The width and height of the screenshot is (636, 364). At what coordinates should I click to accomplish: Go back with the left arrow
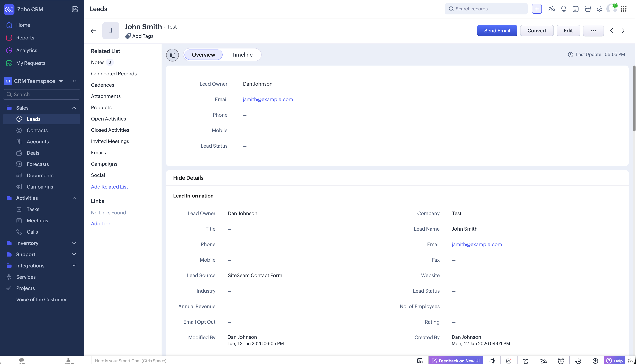coord(93,31)
